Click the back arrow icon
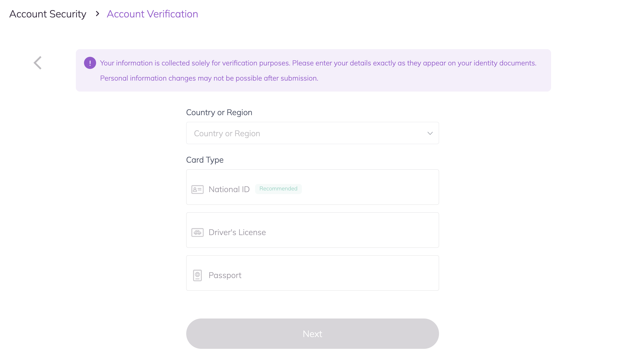 click(38, 63)
